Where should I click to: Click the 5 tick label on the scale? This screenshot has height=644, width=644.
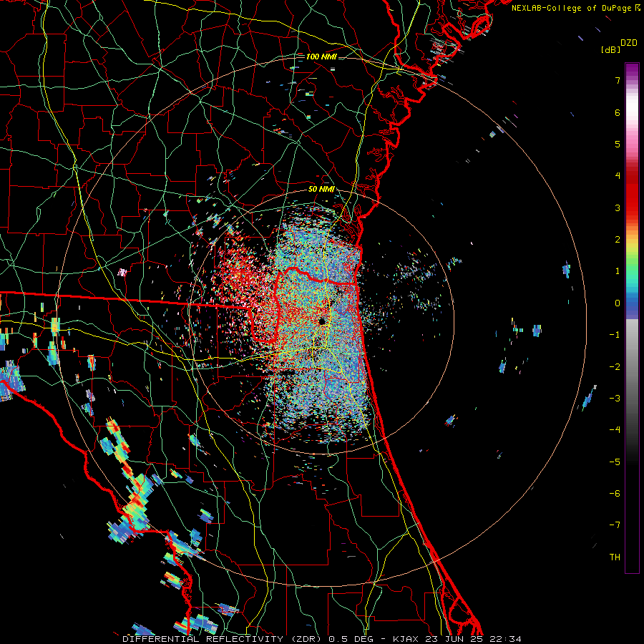click(x=618, y=144)
